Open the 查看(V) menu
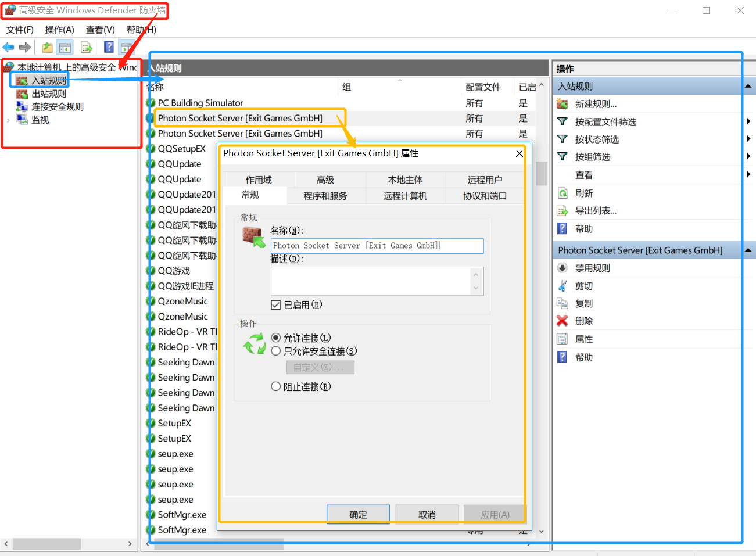 (x=101, y=30)
